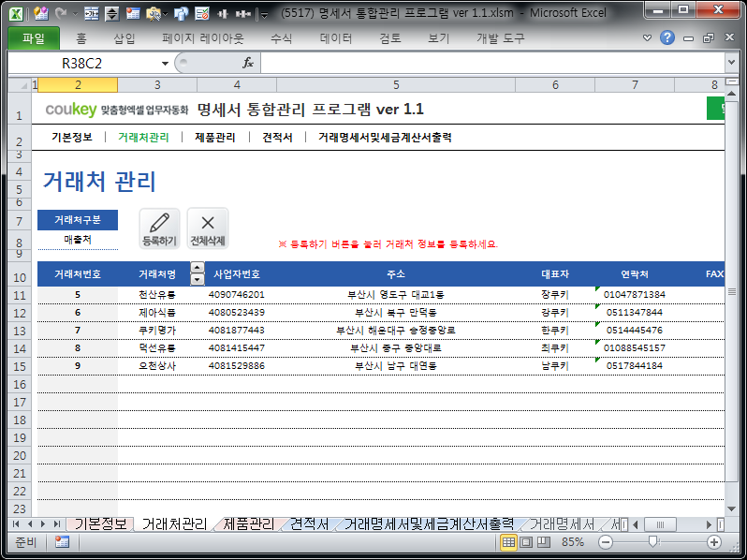Click the Name Box showing R38C2
Viewport: 747px width, 560px height.
tap(82, 63)
